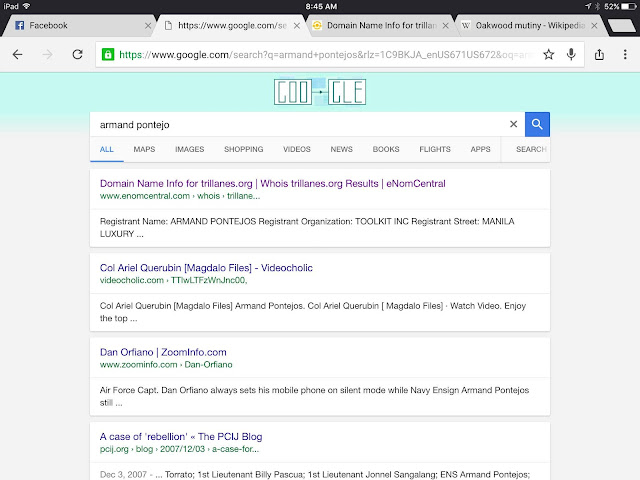The height and width of the screenshot is (480, 640).
Task: Tap the battery indicator in status bar
Action: click(x=629, y=7)
